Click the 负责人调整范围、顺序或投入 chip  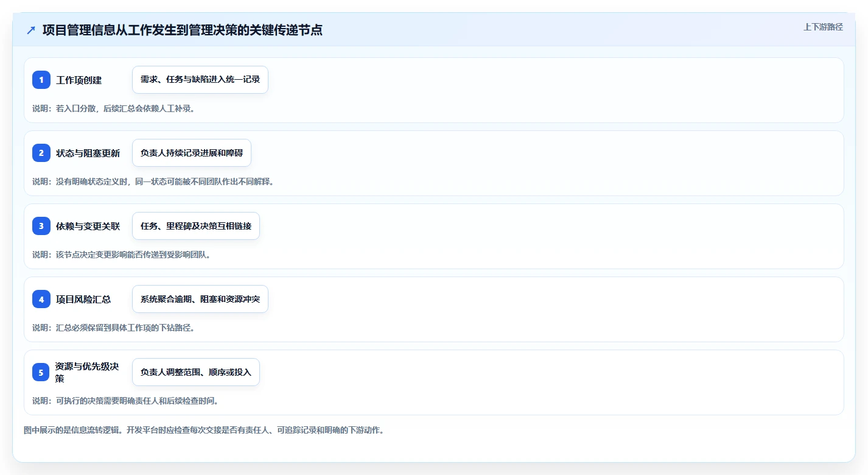(x=196, y=372)
